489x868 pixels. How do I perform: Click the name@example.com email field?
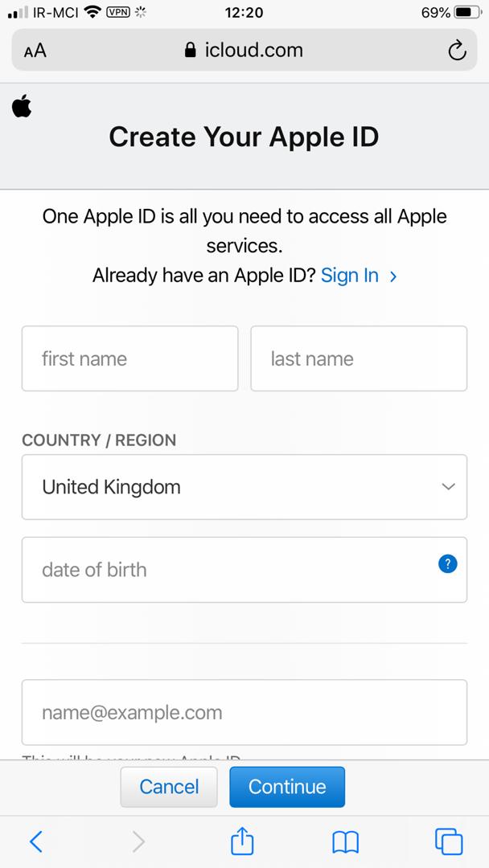click(x=244, y=712)
